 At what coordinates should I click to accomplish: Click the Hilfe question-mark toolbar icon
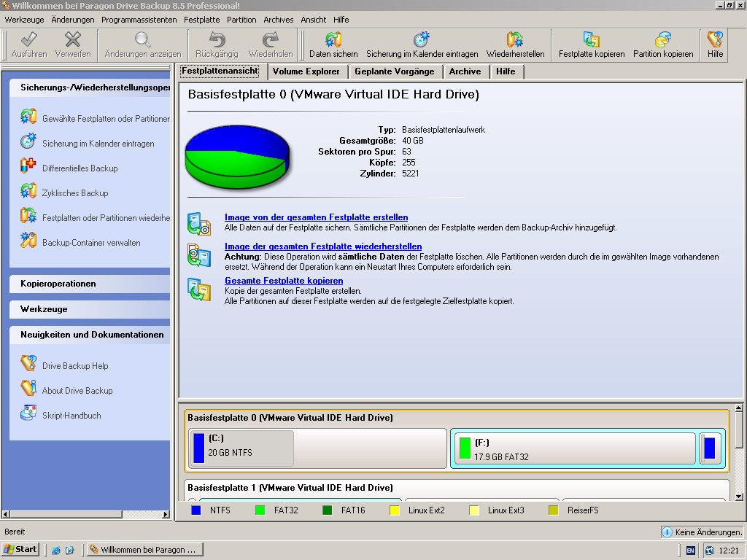(x=715, y=39)
